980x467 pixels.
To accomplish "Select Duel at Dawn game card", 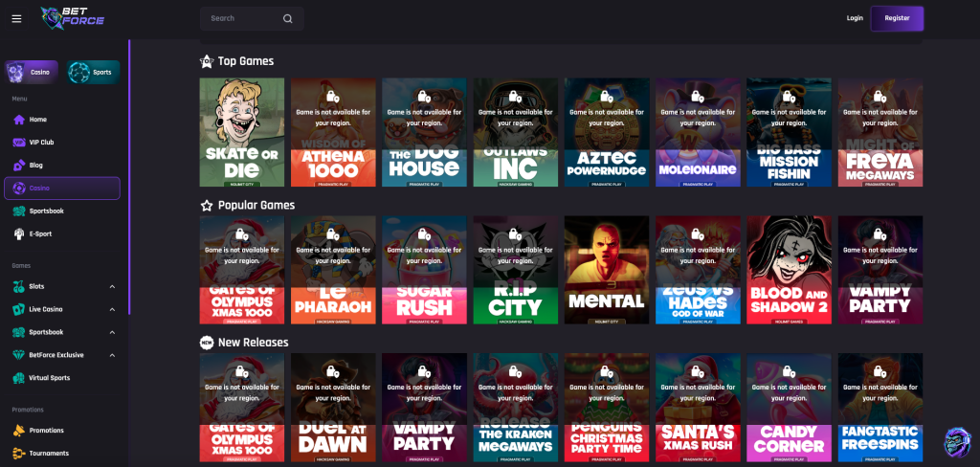I will pyautogui.click(x=333, y=408).
